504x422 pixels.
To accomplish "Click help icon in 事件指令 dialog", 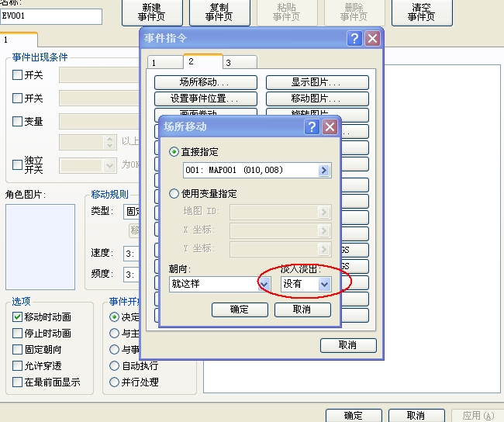I will coord(354,39).
